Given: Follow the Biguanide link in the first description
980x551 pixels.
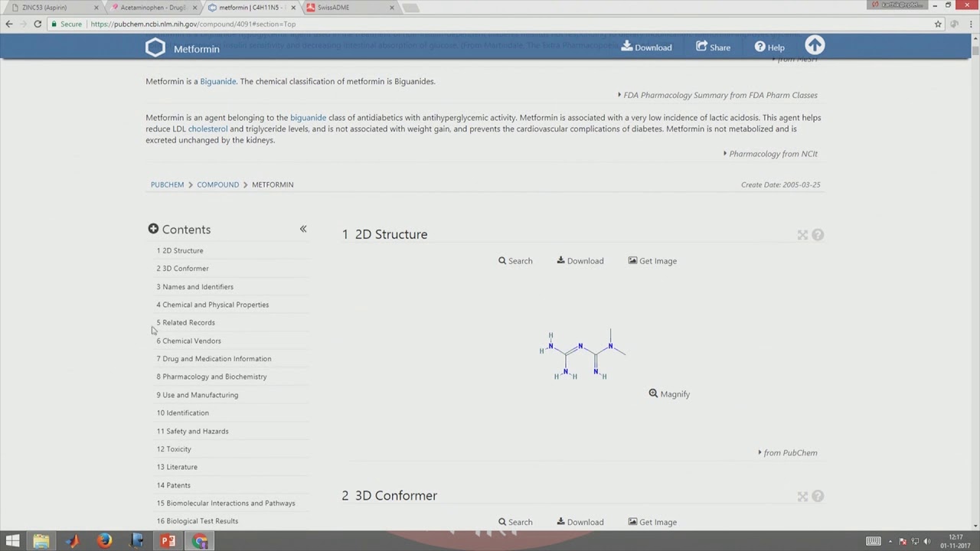Looking at the screenshot, I should click(x=218, y=81).
